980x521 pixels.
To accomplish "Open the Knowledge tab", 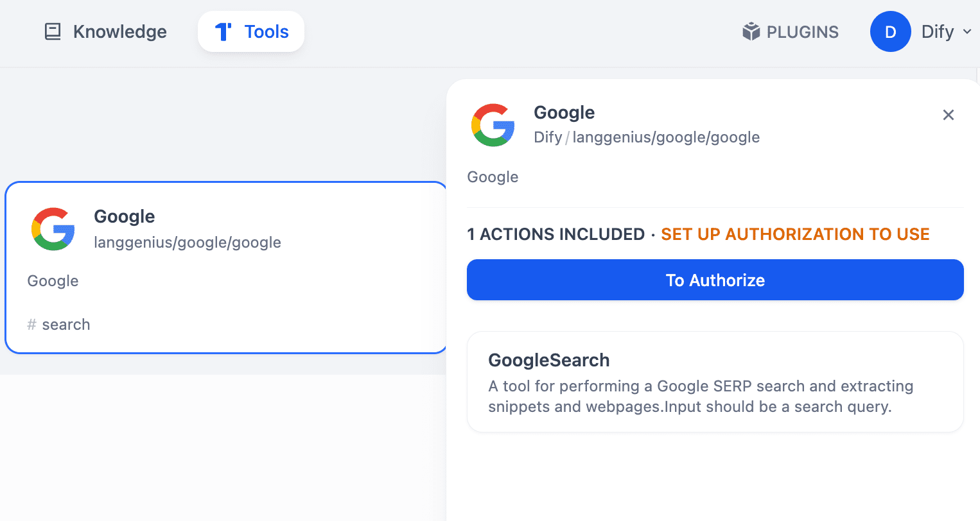I will point(119,31).
